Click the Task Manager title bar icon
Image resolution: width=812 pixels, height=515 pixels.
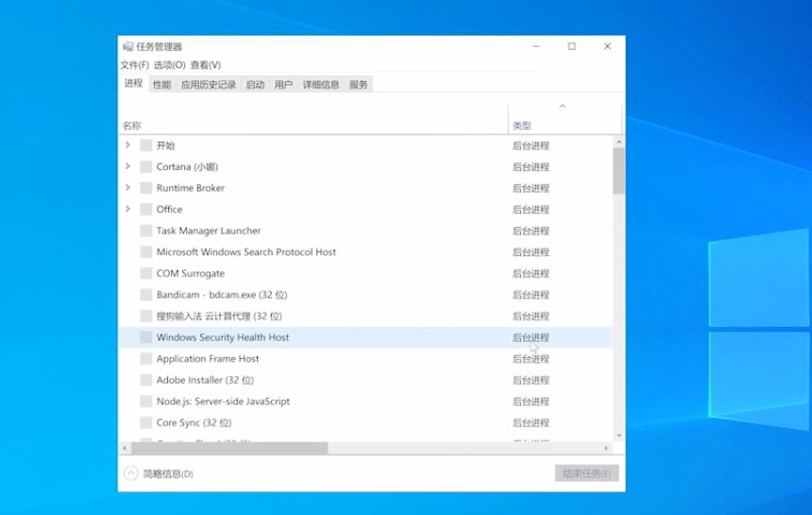[127, 46]
